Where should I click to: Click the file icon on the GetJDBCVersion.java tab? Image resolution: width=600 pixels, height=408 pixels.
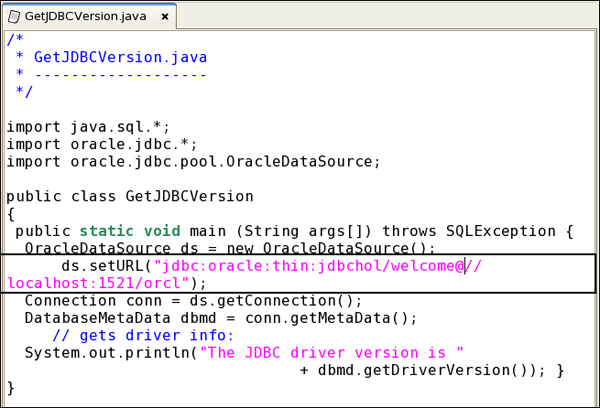14,16
